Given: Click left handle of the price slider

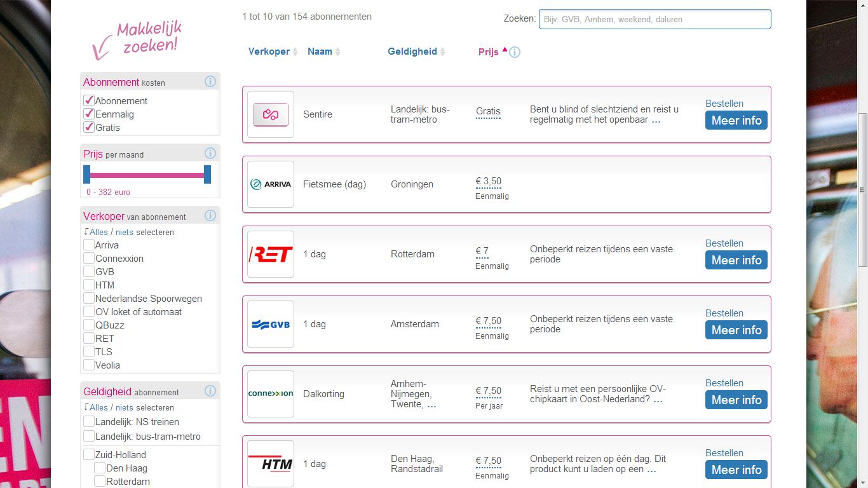Looking at the screenshot, I should pyautogui.click(x=87, y=174).
